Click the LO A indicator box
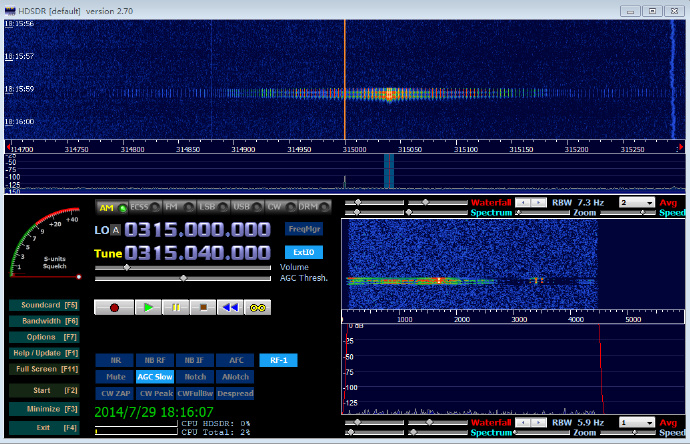 [x=115, y=230]
